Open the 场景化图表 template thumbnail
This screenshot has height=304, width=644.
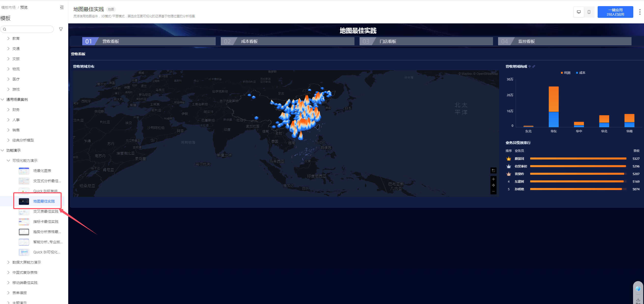click(24, 171)
